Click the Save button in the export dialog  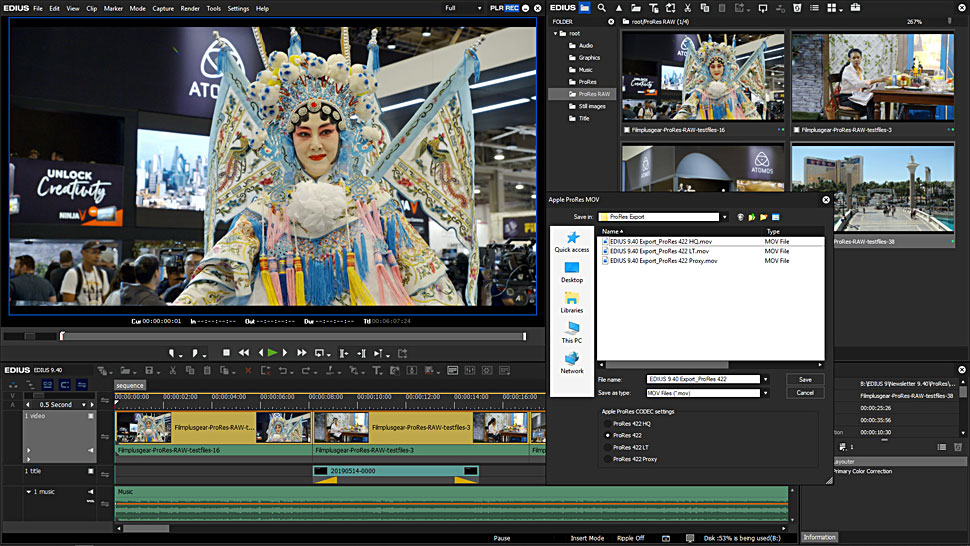(x=805, y=380)
